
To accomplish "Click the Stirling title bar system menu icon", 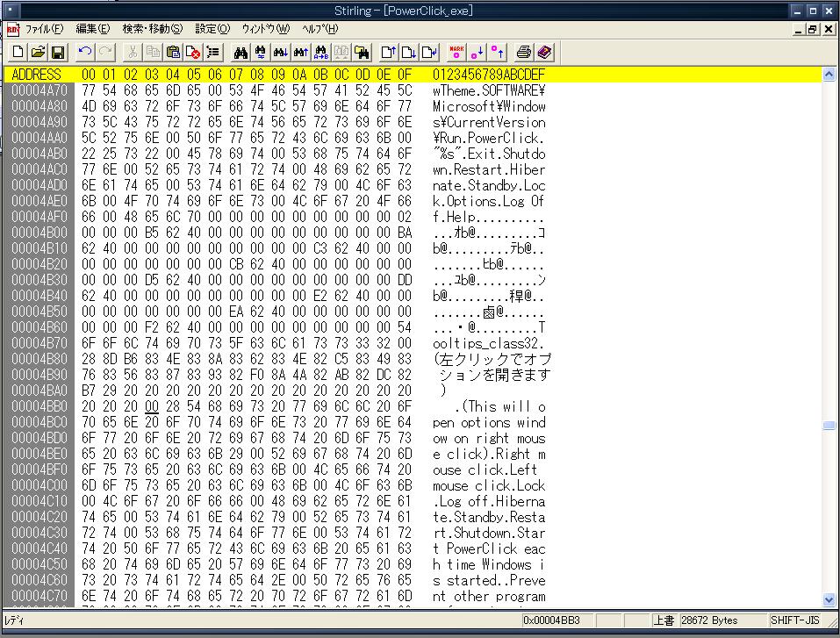I will (x=11, y=11).
